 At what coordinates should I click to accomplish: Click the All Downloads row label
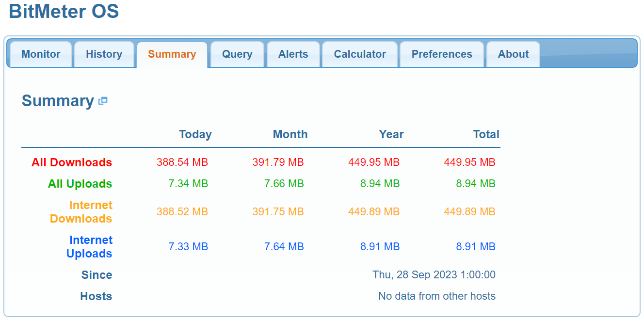[72, 162]
